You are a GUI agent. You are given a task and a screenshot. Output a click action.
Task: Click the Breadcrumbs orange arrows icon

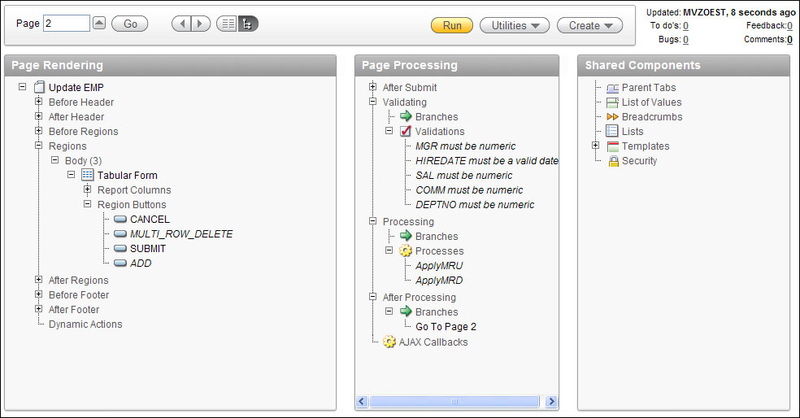pos(612,117)
